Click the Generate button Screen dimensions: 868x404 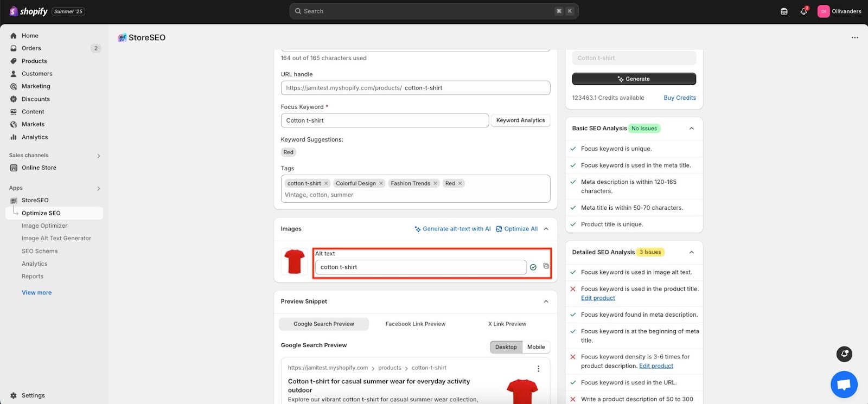[634, 79]
